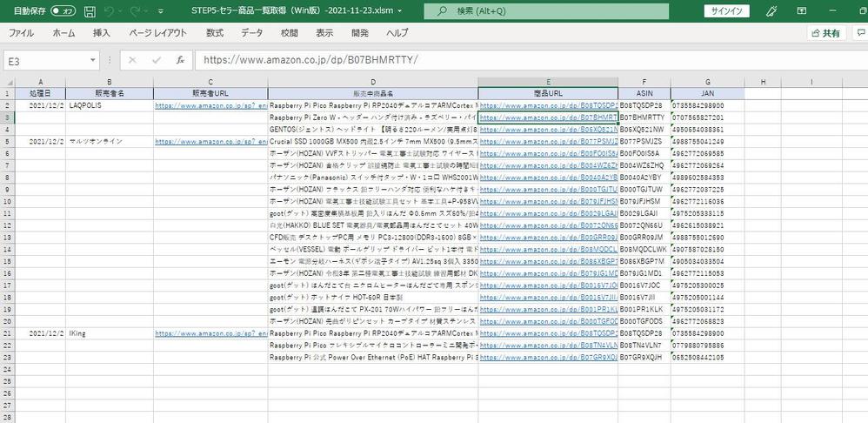Screen dimensions: 868x423
Task: Click Crucial SSD 1000GB MX500 product cell
Action: [x=373, y=141]
